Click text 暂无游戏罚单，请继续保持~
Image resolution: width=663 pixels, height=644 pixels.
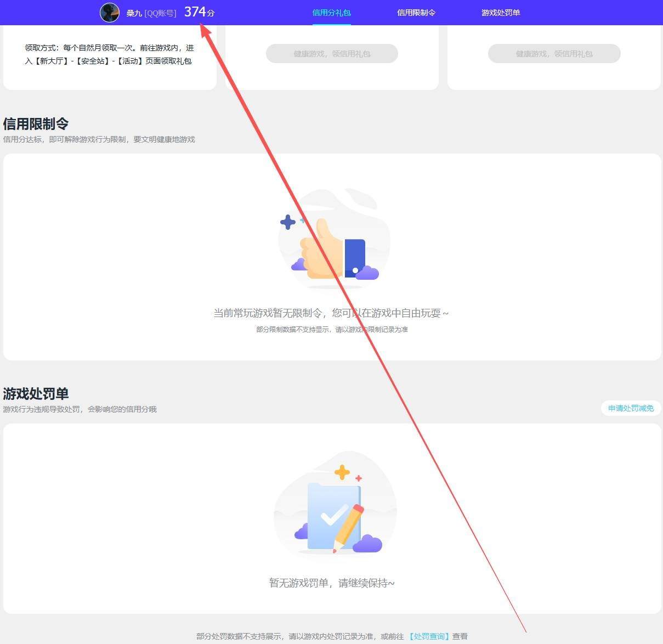point(332,583)
